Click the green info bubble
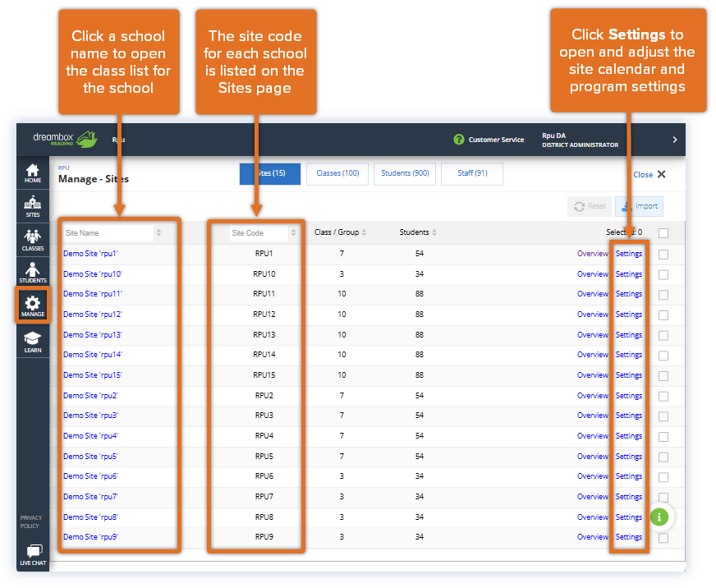 point(659,517)
